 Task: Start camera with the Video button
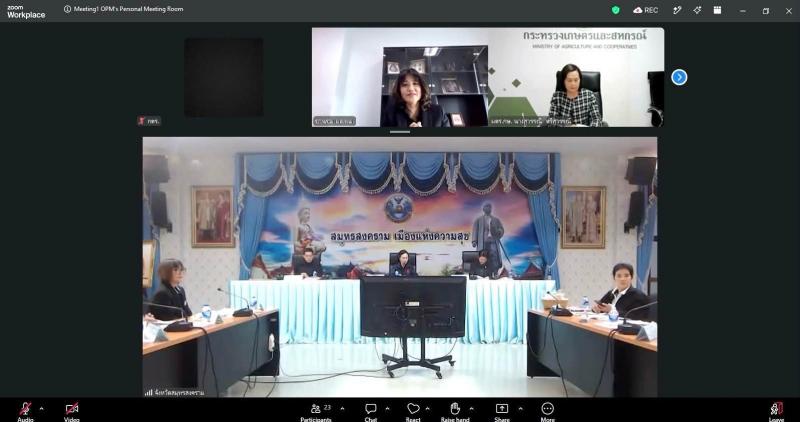(x=72, y=411)
